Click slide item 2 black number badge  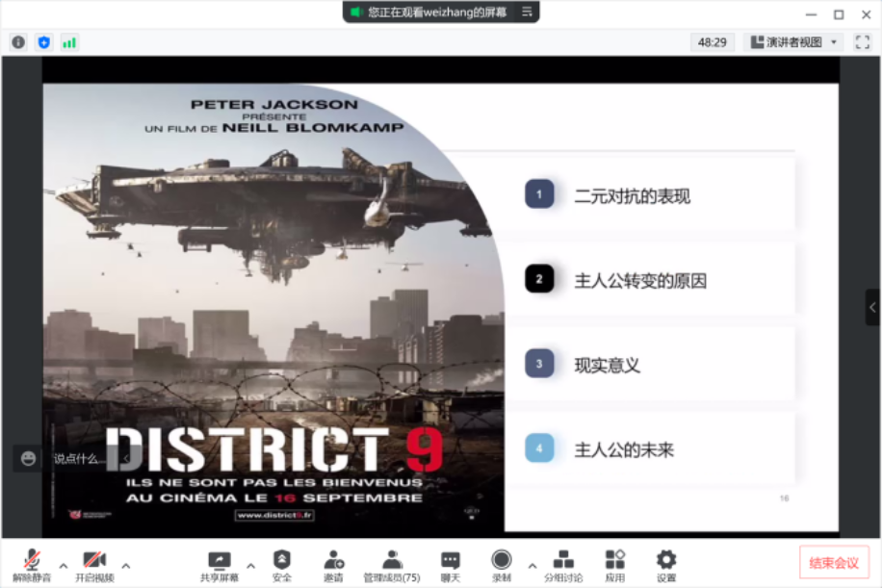(x=539, y=278)
